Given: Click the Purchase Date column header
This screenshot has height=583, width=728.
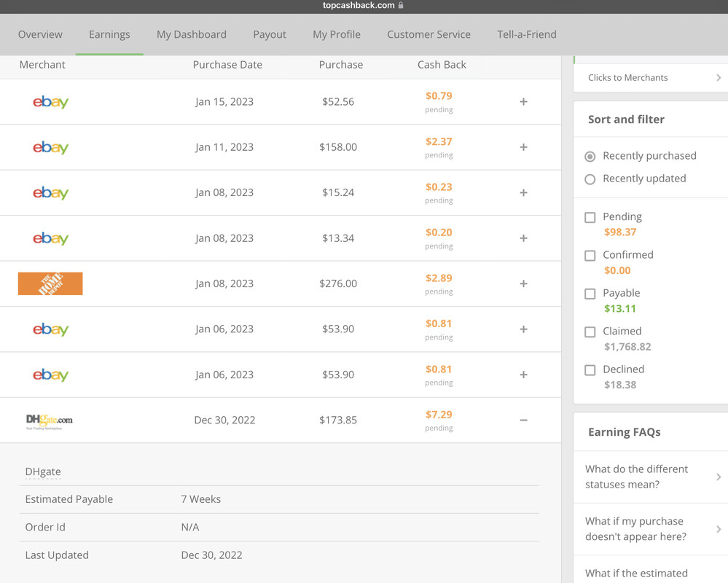Looking at the screenshot, I should click(x=227, y=65).
